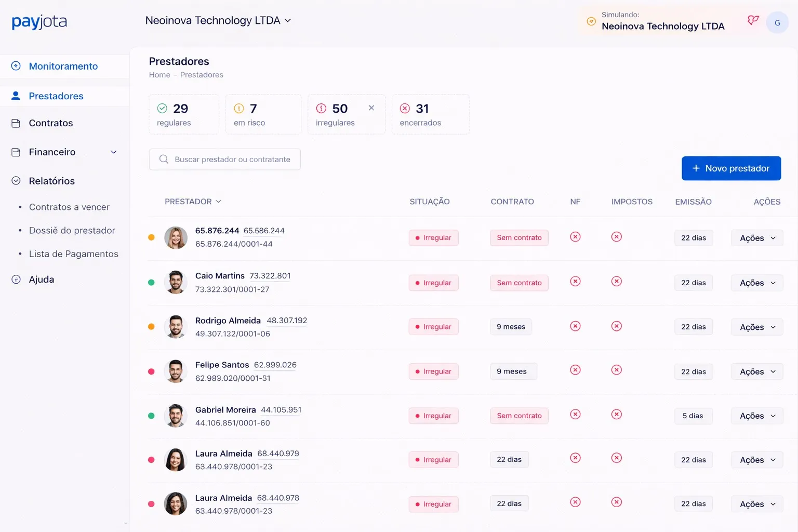
Task: Click the Contratos document icon
Action: pyautogui.click(x=16, y=123)
